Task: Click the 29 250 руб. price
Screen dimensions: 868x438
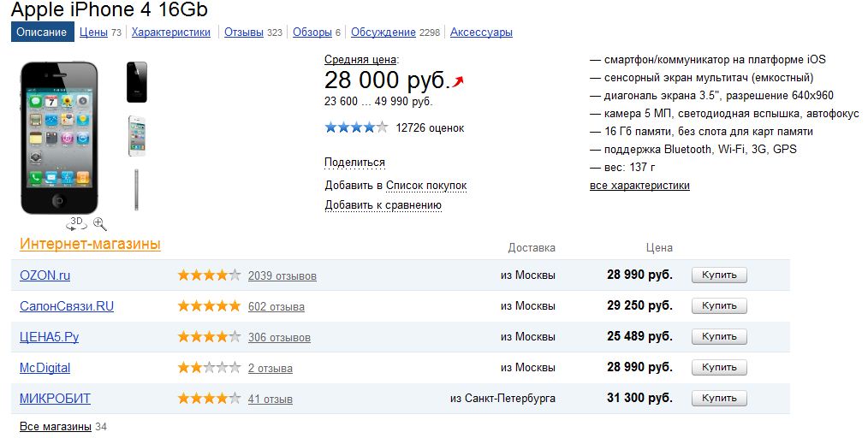Action: (639, 305)
